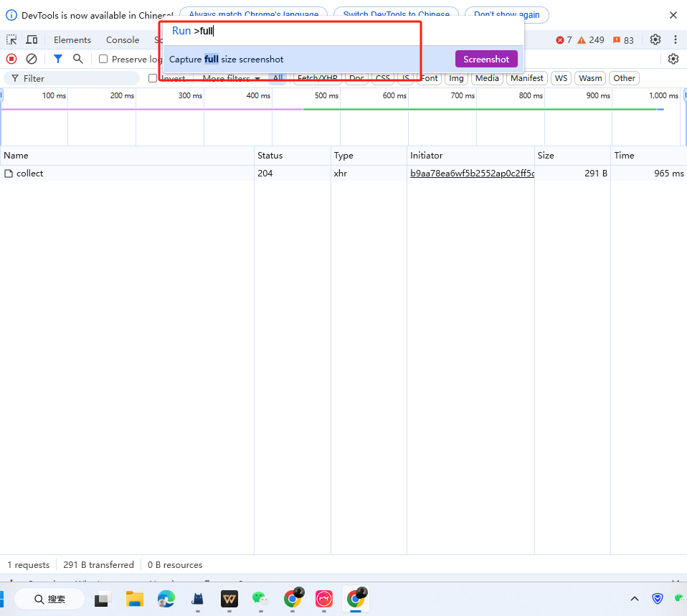Click the 291 B size cell

tap(572, 174)
